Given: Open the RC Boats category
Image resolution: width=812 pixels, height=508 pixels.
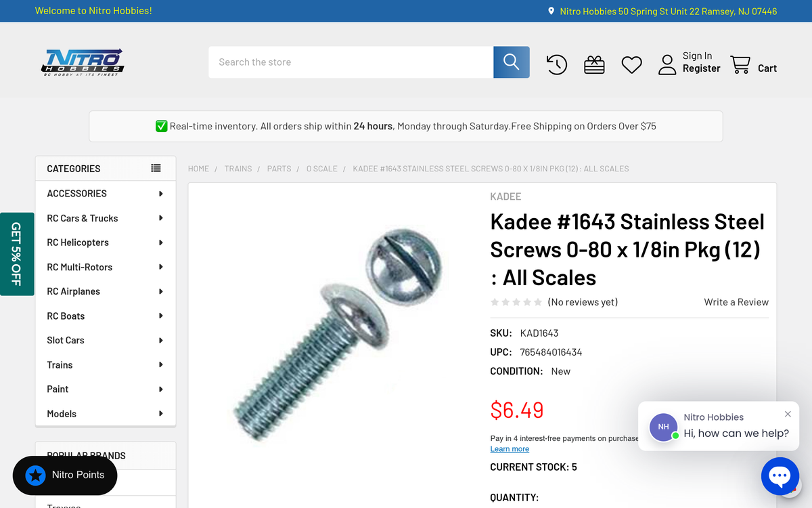Looking at the screenshot, I should tap(66, 316).
